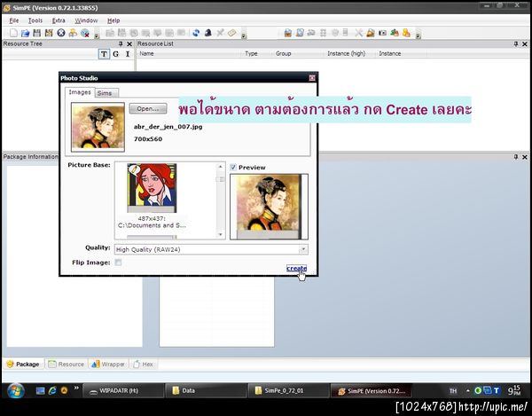Click the create link
The image size is (532, 416).
coord(296,269)
